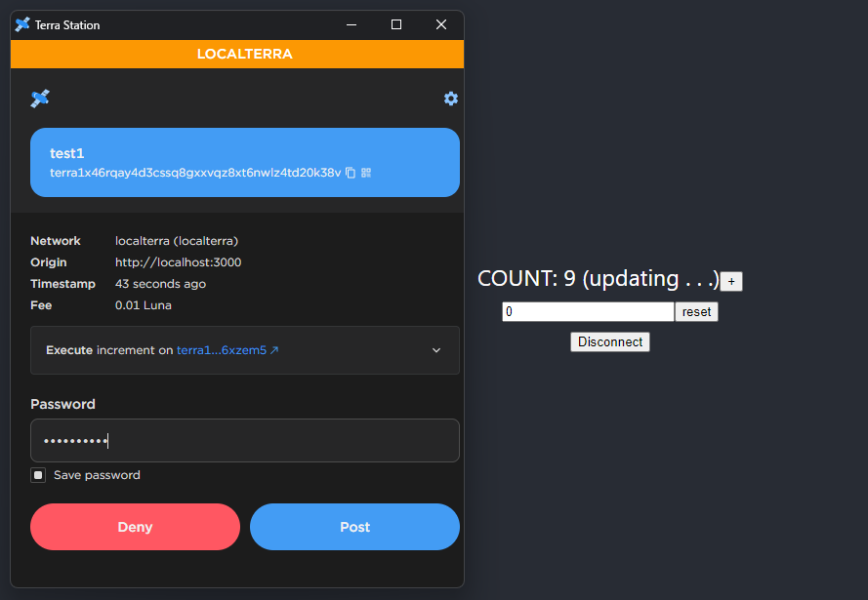Viewport: 868px width, 600px height.
Task: Expand the Execute increment message details
Action: point(436,350)
